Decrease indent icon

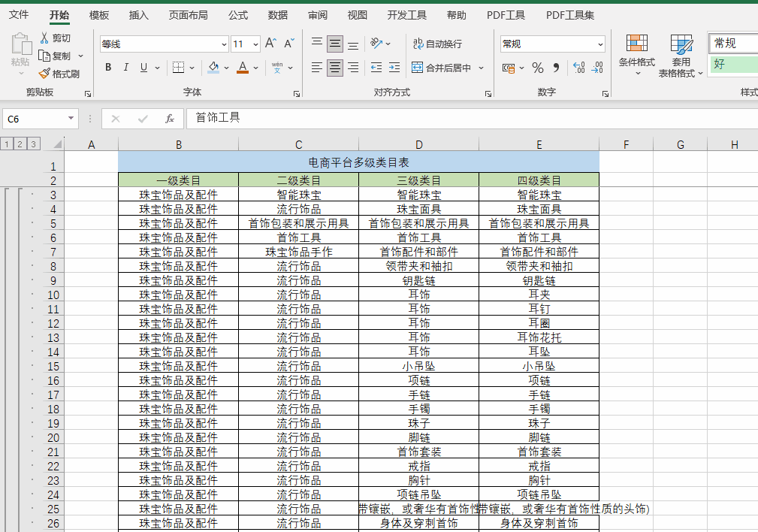point(376,67)
